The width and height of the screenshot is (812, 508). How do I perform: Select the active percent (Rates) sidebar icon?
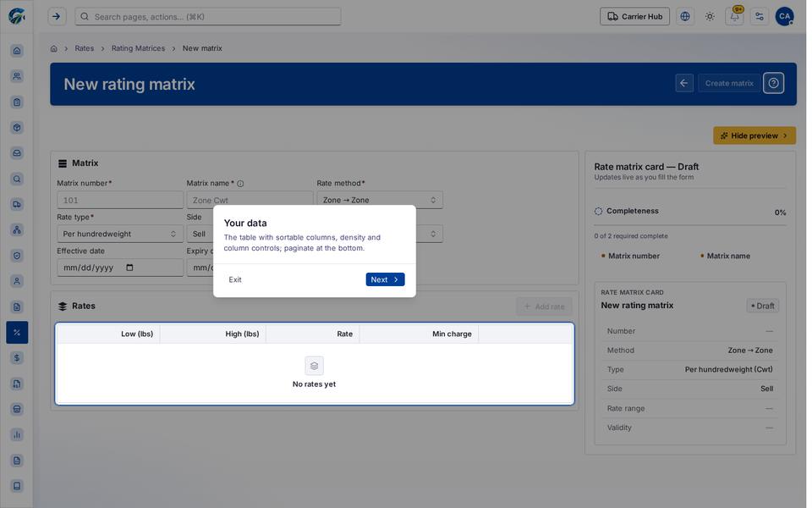tap(17, 332)
